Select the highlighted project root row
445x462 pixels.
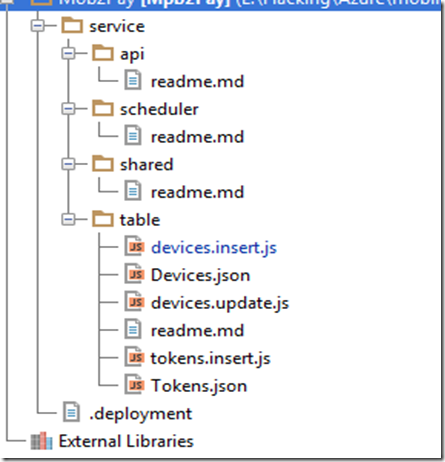(221, 4)
